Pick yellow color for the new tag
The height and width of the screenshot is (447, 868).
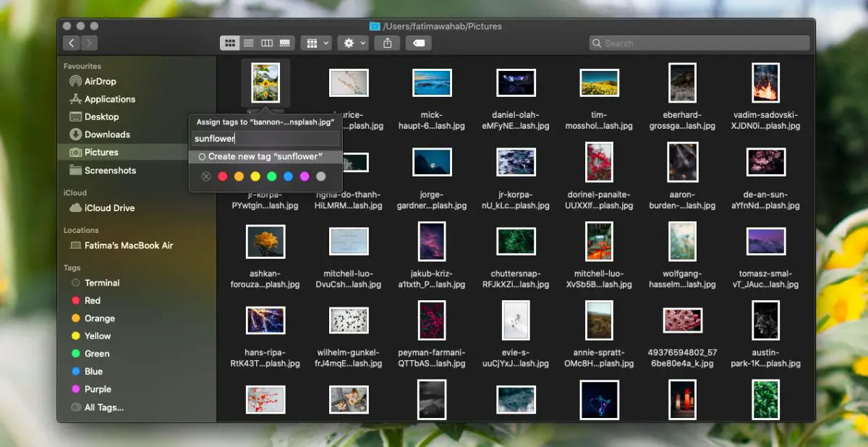pyautogui.click(x=255, y=176)
